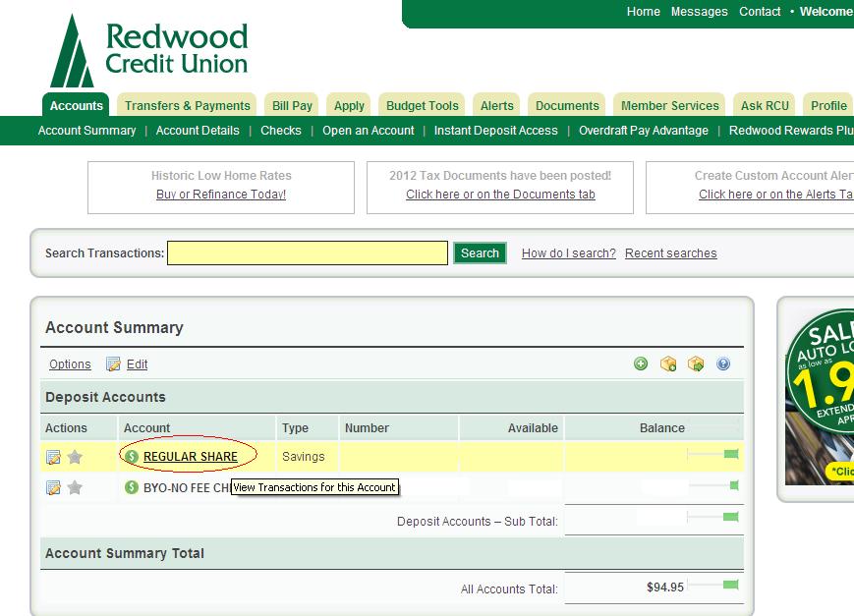The width and height of the screenshot is (854, 616).
Task: Click the box with green plus icon
Action: click(668, 364)
